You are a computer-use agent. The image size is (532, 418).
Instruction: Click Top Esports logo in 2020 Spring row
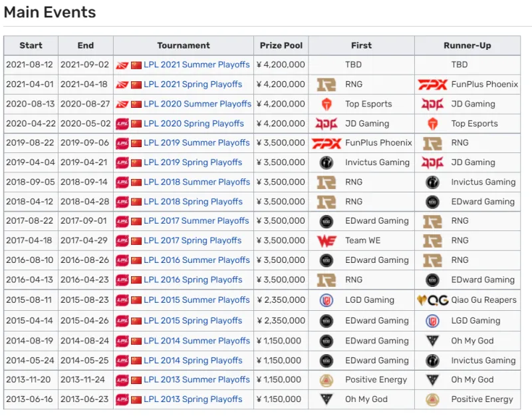point(432,124)
